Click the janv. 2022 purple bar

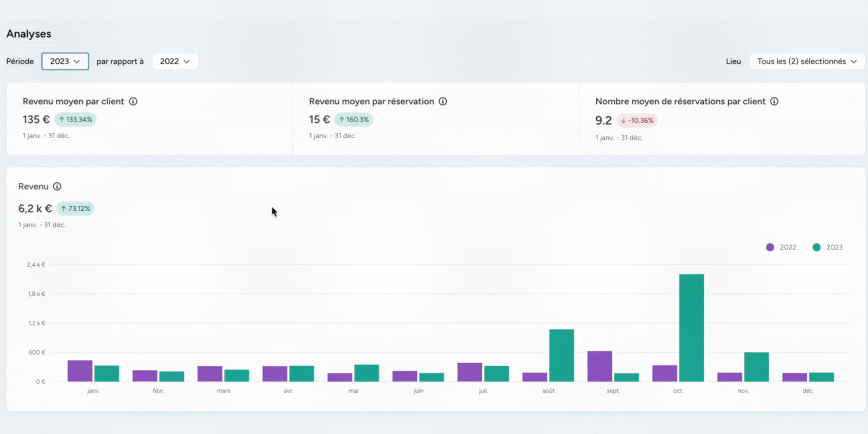(x=80, y=371)
